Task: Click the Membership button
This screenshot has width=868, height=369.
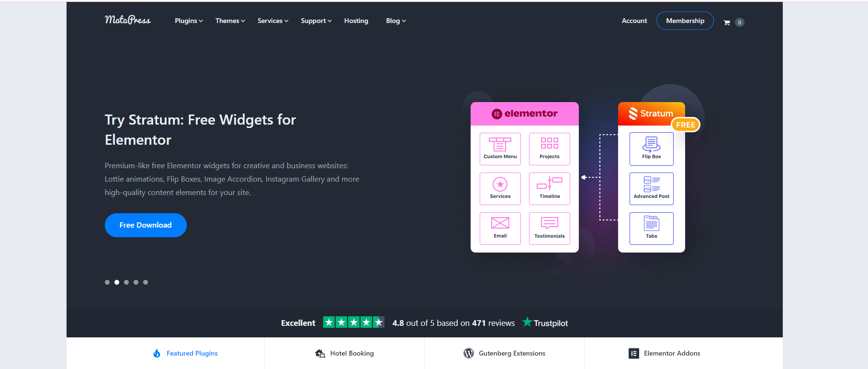Action: [685, 21]
